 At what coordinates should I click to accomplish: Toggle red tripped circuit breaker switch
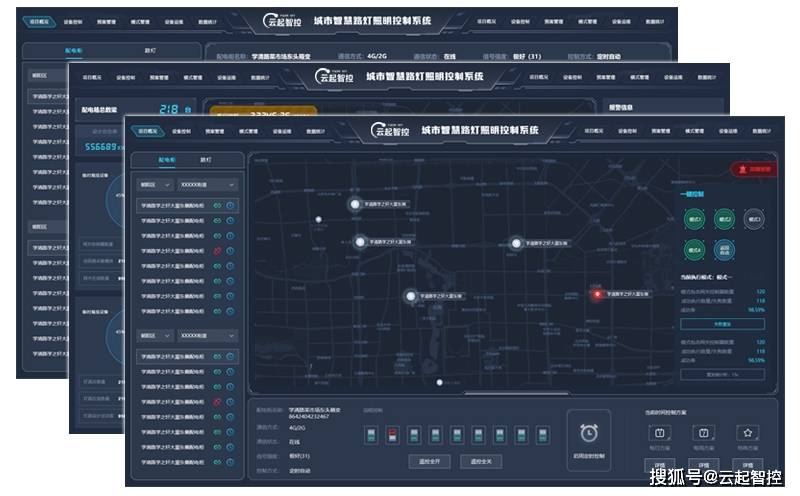click(x=392, y=435)
